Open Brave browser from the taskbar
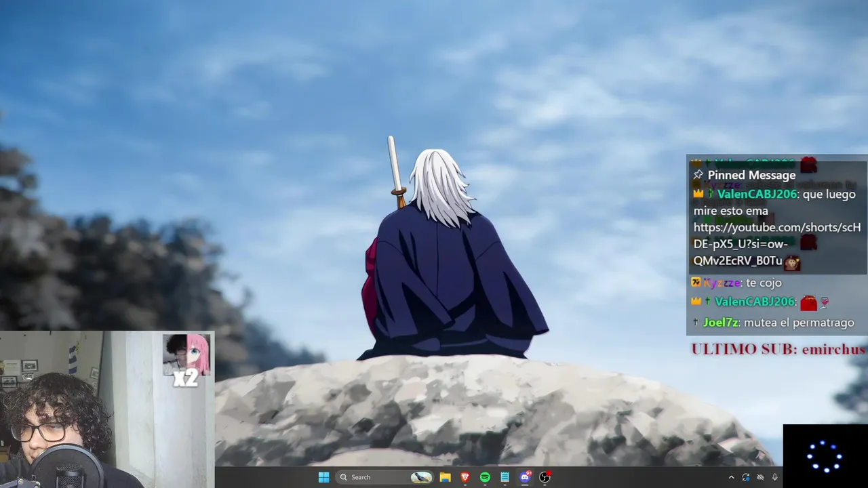 (x=465, y=477)
